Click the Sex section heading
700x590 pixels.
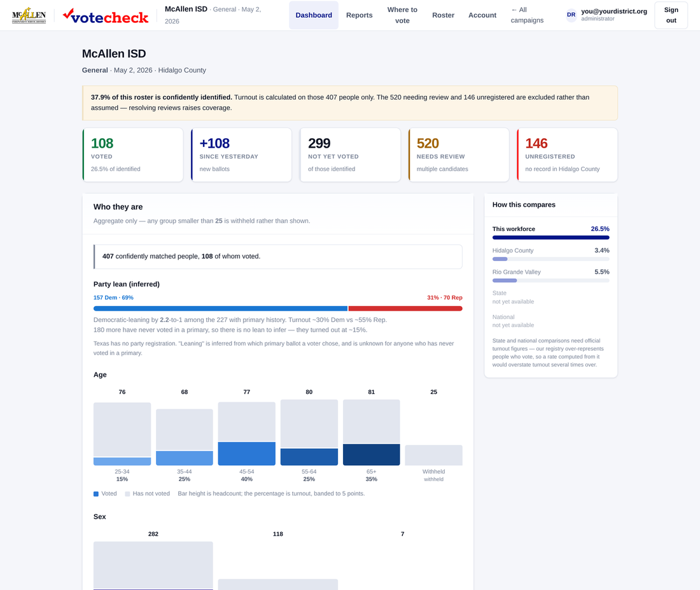(99, 517)
